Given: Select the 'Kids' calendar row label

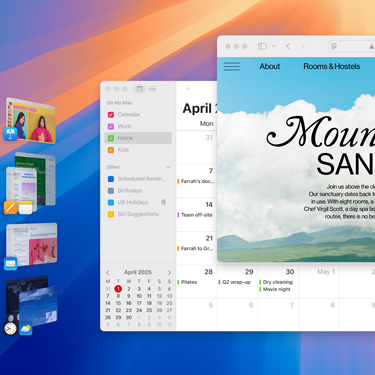Looking at the screenshot, I should pos(123,150).
